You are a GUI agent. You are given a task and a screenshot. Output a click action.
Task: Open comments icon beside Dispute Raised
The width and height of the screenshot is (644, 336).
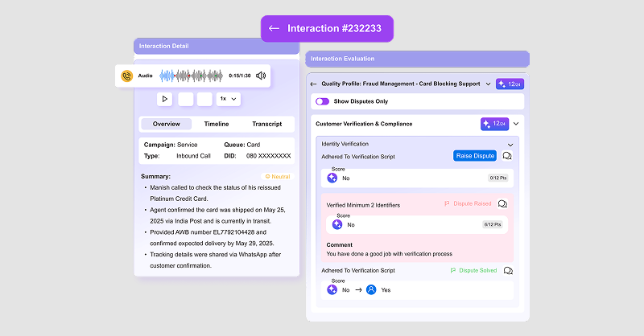coord(503,204)
